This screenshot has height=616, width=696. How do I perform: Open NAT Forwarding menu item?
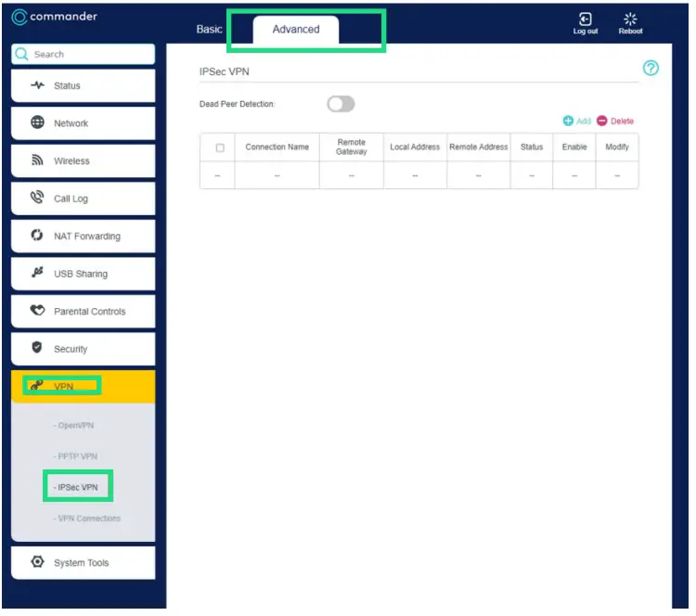click(x=84, y=237)
